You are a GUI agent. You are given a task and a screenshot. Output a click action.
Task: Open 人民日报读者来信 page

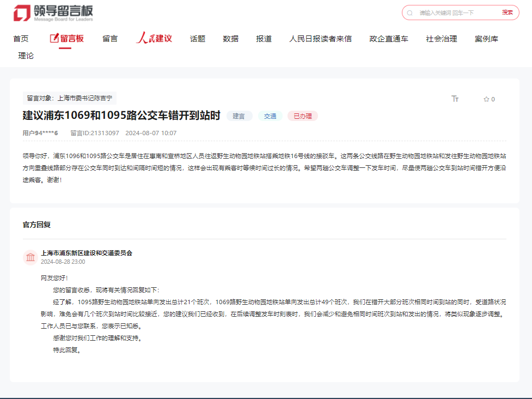320,39
